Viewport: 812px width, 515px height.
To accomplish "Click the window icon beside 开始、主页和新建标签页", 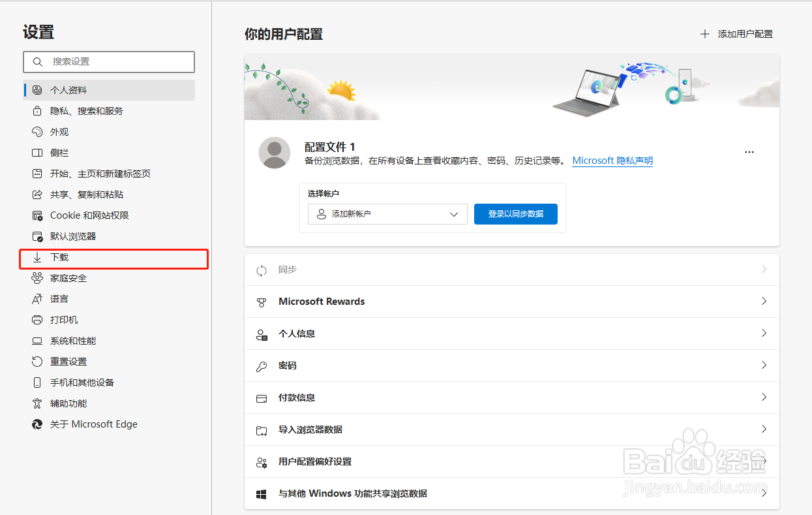I will pos(37,174).
